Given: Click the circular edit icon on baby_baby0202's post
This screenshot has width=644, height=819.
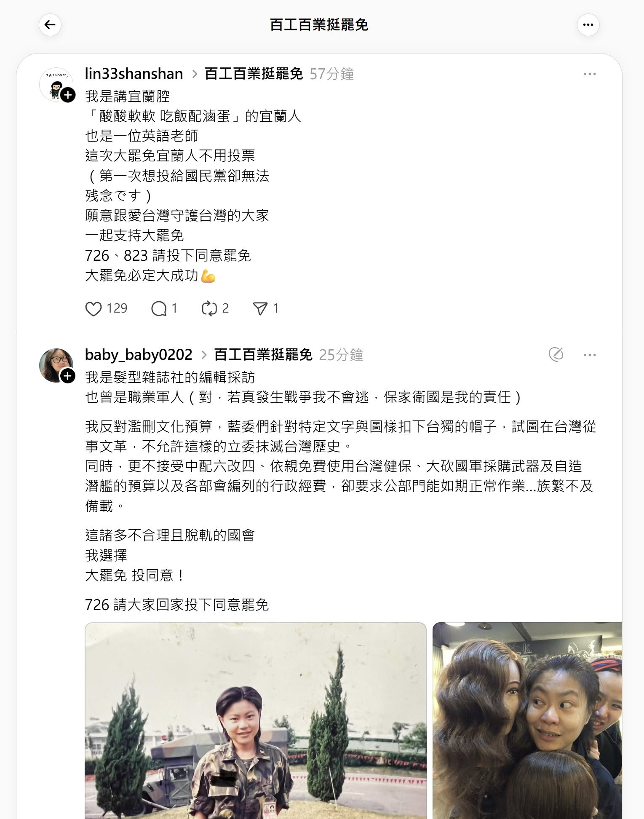Looking at the screenshot, I should click(x=556, y=354).
